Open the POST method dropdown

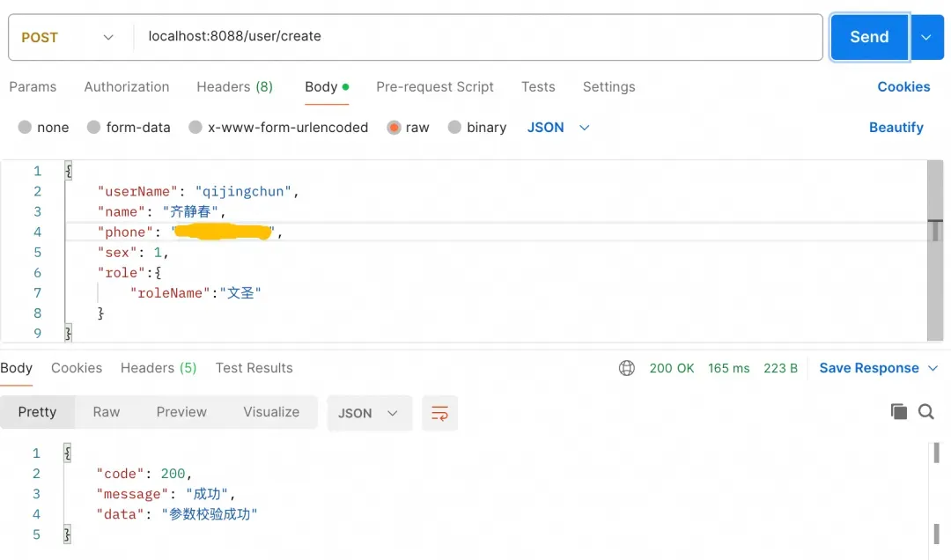coord(67,37)
